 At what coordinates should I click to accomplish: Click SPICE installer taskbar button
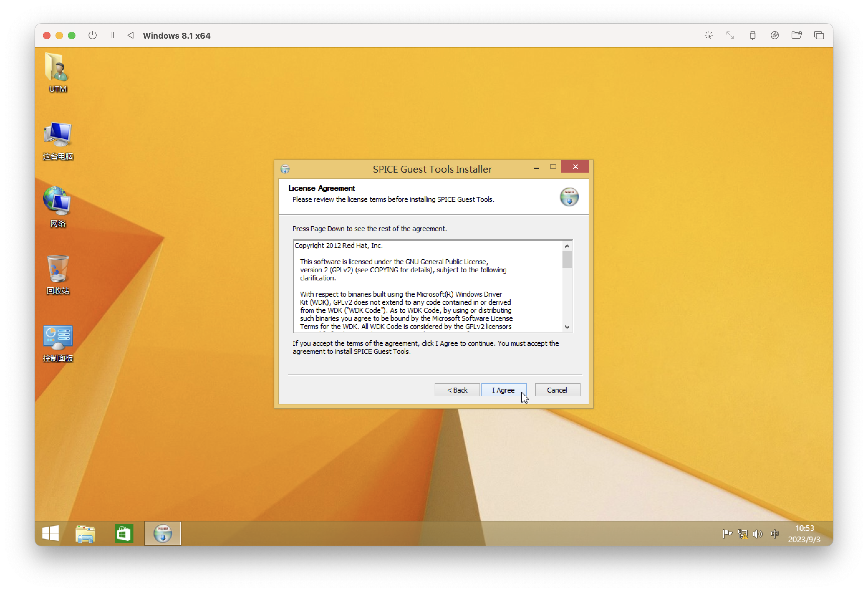162,533
